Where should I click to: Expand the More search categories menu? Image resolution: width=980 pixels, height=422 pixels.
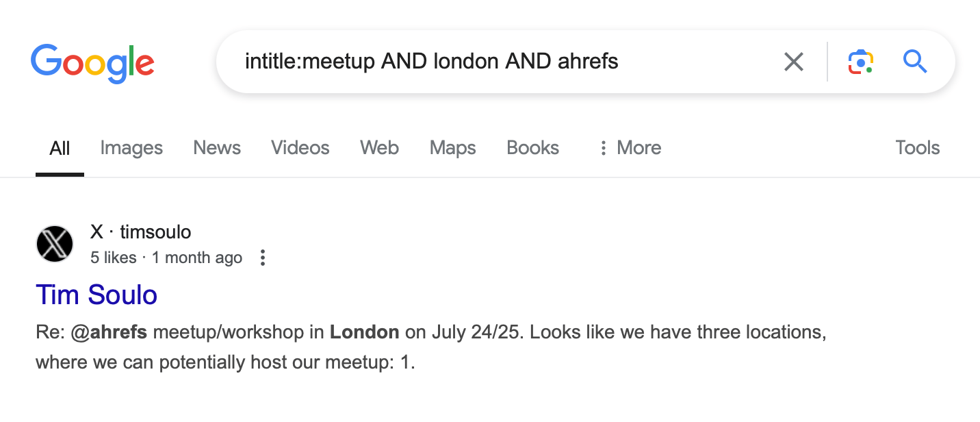click(x=638, y=147)
